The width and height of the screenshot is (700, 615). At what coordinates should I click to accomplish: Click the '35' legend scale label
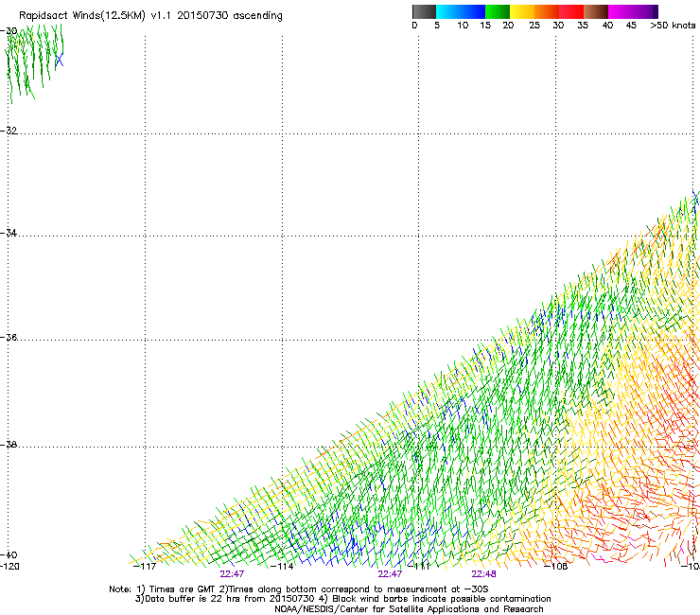[x=583, y=26]
